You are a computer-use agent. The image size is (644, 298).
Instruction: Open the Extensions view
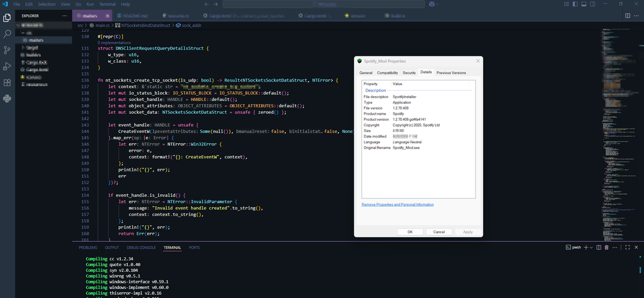[x=8, y=83]
